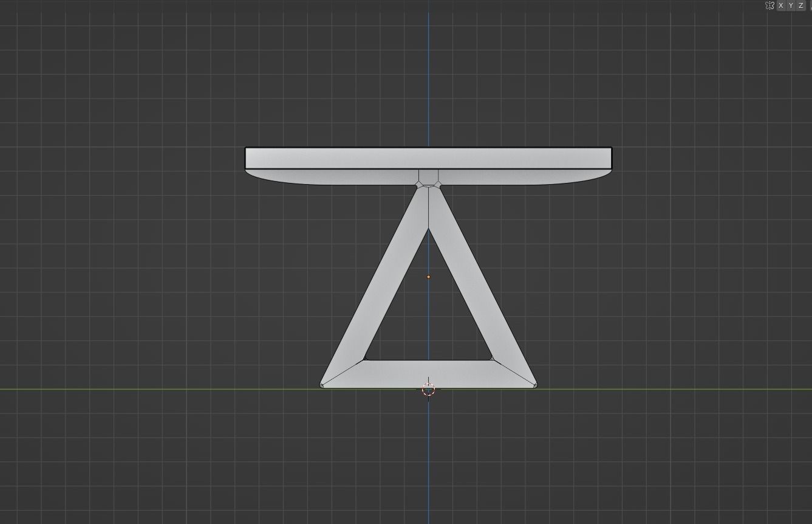Click the 3D cursor at the origin
The height and width of the screenshot is (524, 812).
click(428, 389)
